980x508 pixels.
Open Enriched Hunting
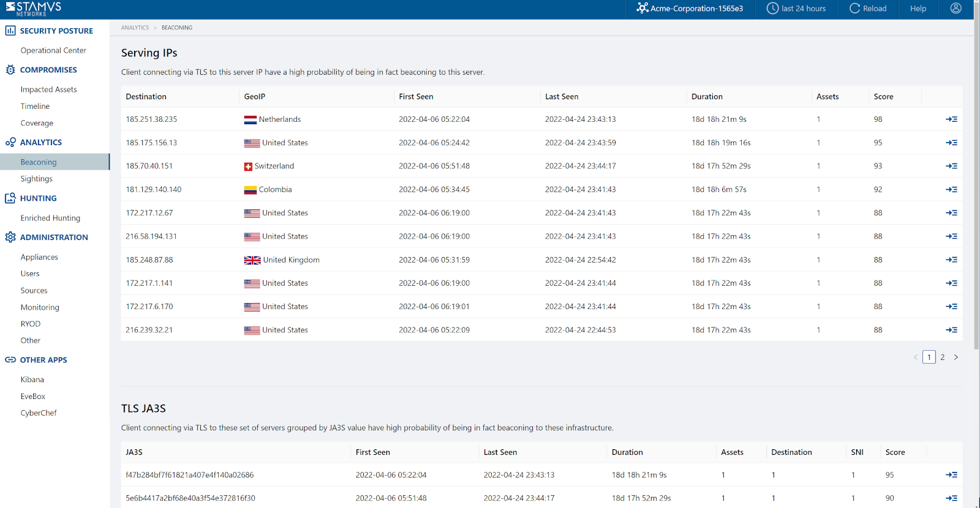50,218
